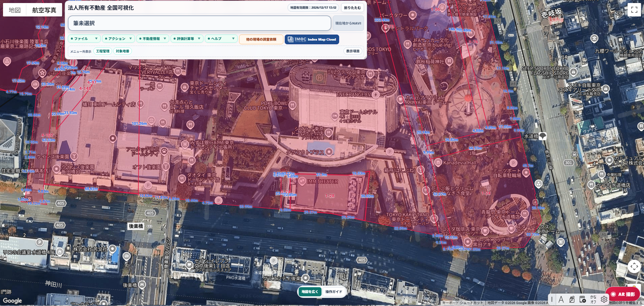The height and width of the screenshot is (306, 644).
Task: Open IM@C Index Map Cloud
Action: (312, 39)
